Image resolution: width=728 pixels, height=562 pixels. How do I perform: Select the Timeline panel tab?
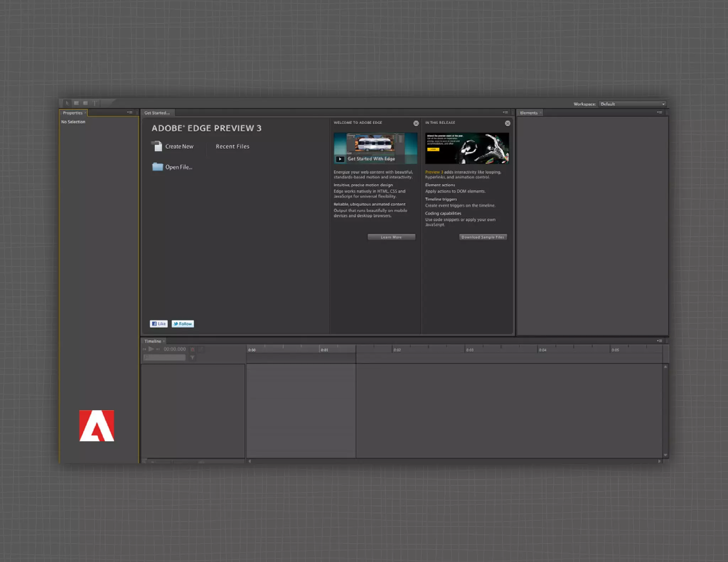(152, 341)
